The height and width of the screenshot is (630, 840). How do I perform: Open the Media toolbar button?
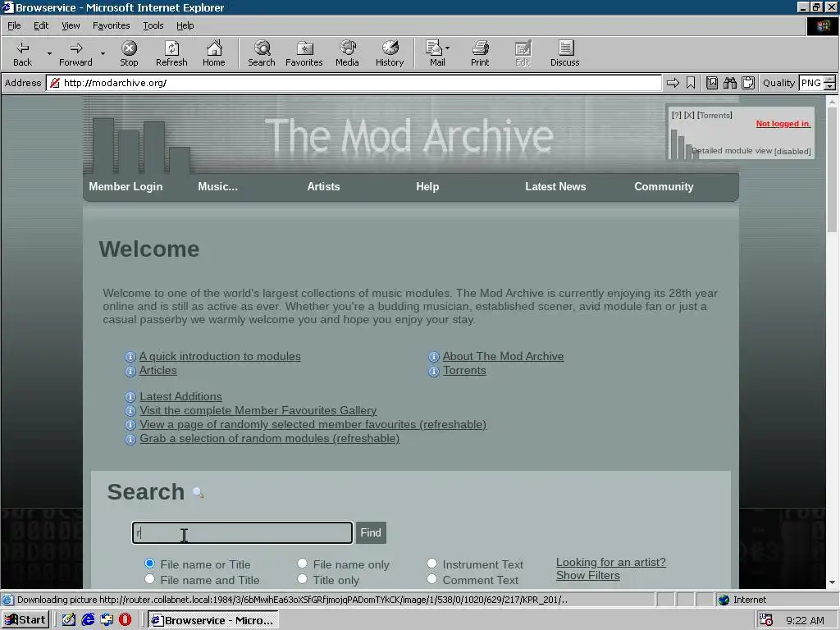click(347, 53)
